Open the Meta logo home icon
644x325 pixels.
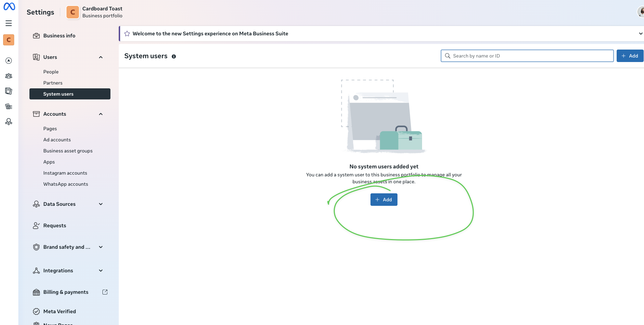coord(9,6)
